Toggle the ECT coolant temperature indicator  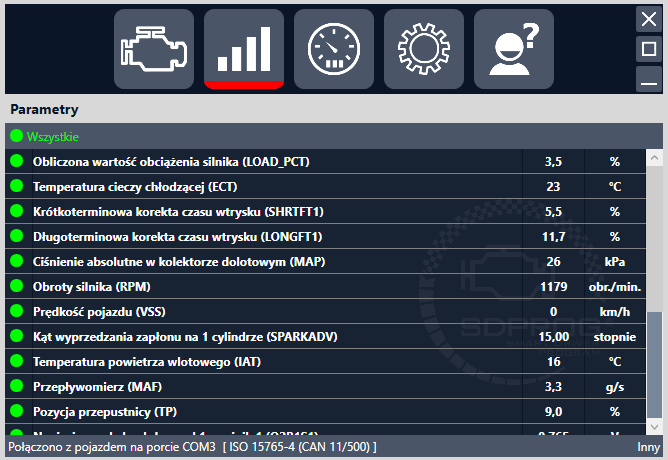click(x=16, y=186)
